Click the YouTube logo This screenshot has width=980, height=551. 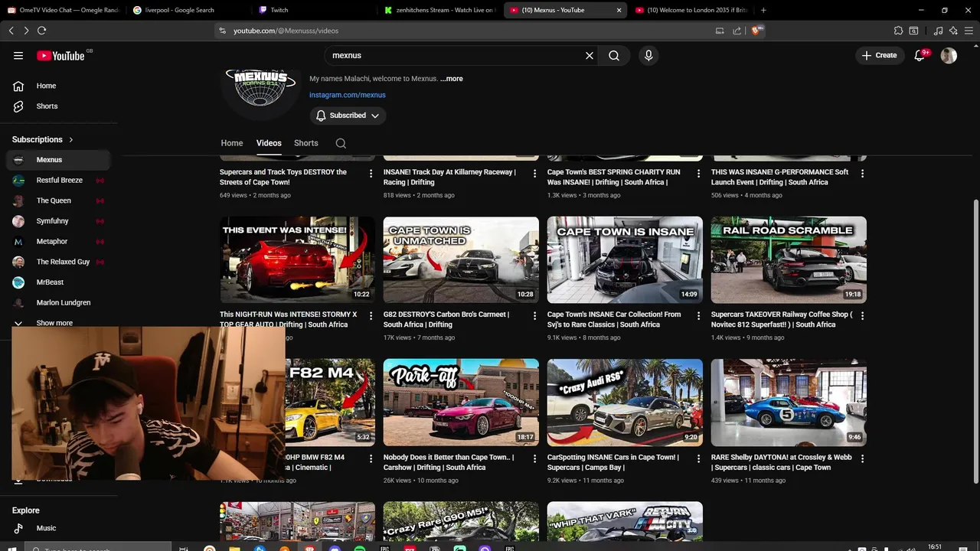click(61, 55)
